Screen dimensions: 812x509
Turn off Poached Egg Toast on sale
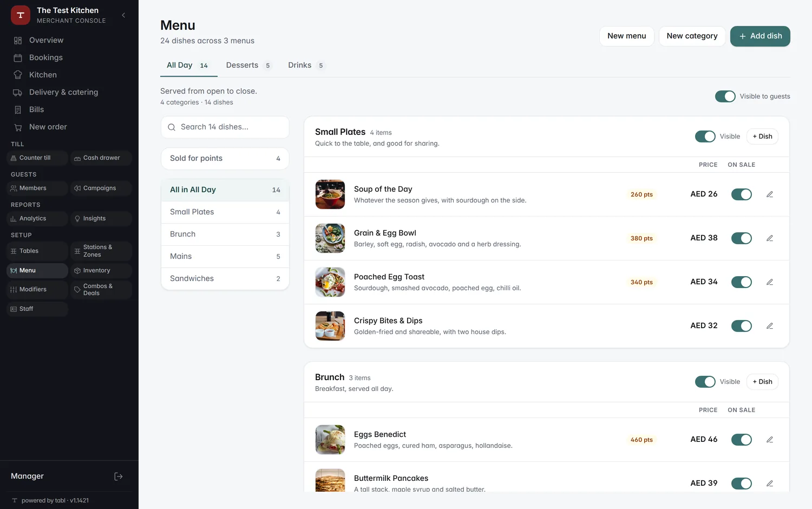pos(742,282)
